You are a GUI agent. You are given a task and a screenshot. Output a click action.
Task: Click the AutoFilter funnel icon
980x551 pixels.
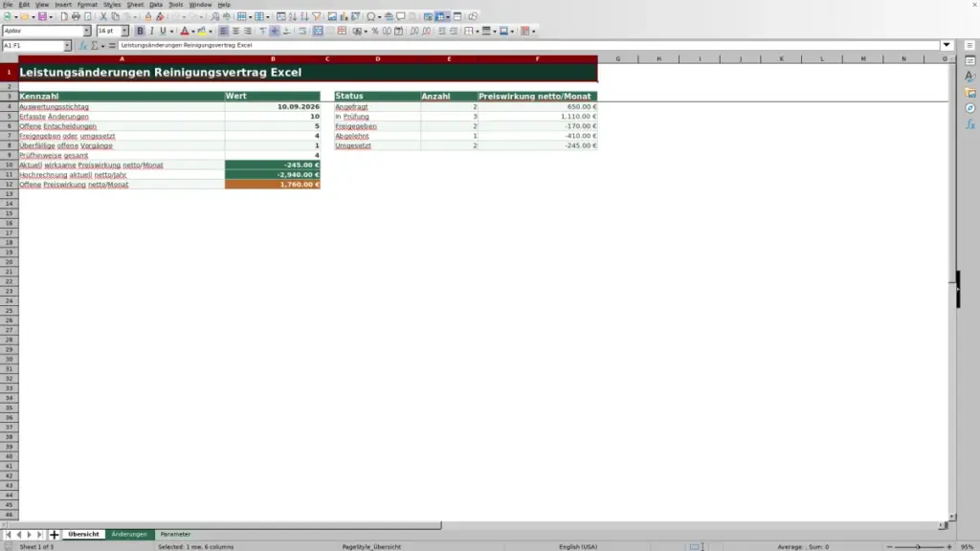click(317, 17)
